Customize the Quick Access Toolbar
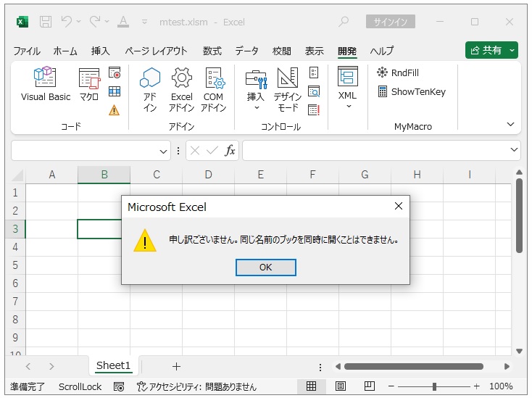The image size is (532, 398). tap(144, 22)
